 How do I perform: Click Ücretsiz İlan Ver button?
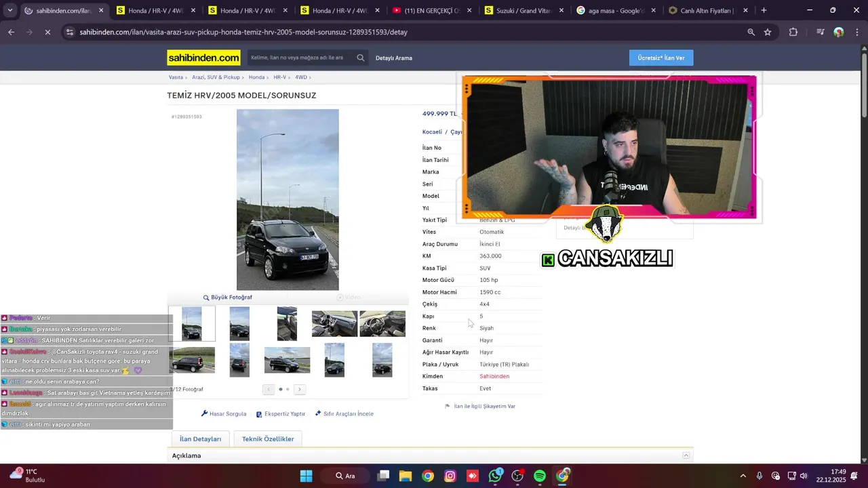point(661,58)
